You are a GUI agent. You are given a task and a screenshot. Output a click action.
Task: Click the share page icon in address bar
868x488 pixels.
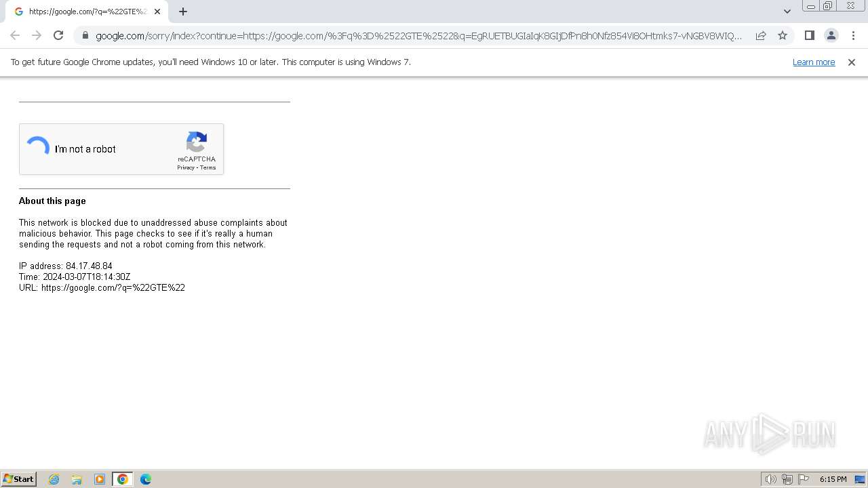coord(761,35)
